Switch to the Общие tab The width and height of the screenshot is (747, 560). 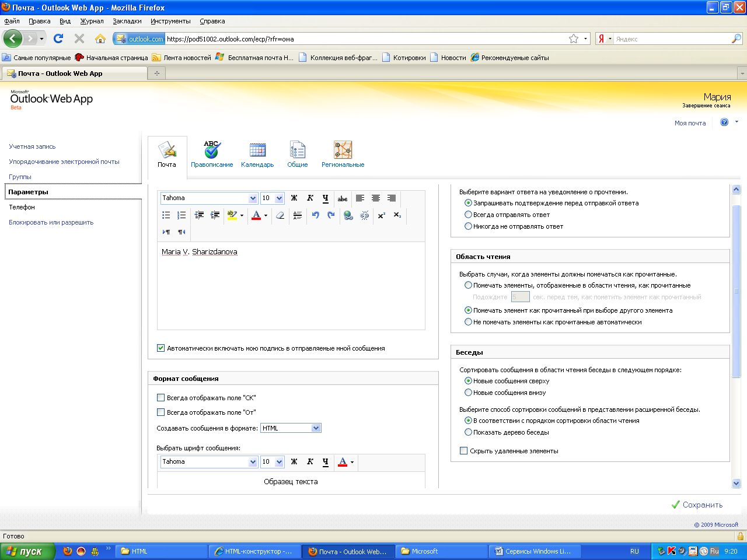click(x=298, y=154)
